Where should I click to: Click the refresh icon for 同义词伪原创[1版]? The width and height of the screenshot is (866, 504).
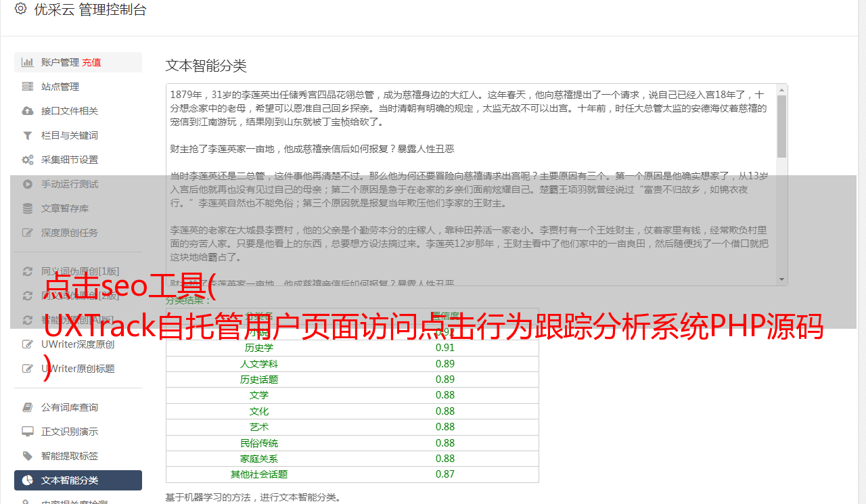[x=28, y=271]
